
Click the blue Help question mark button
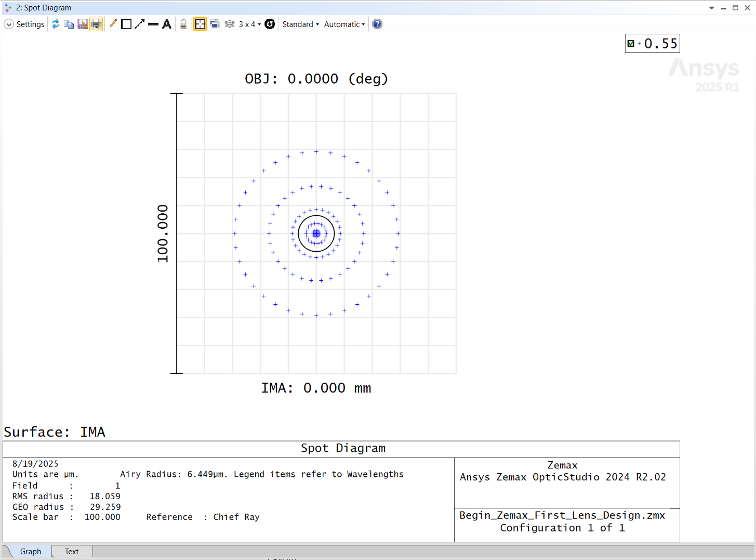(377, 24)
